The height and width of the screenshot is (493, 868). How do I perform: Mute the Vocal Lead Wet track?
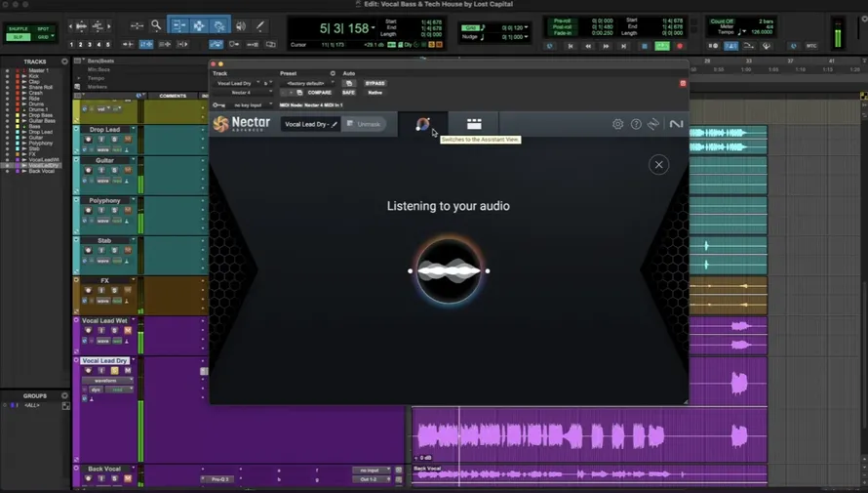click(128, 330)
